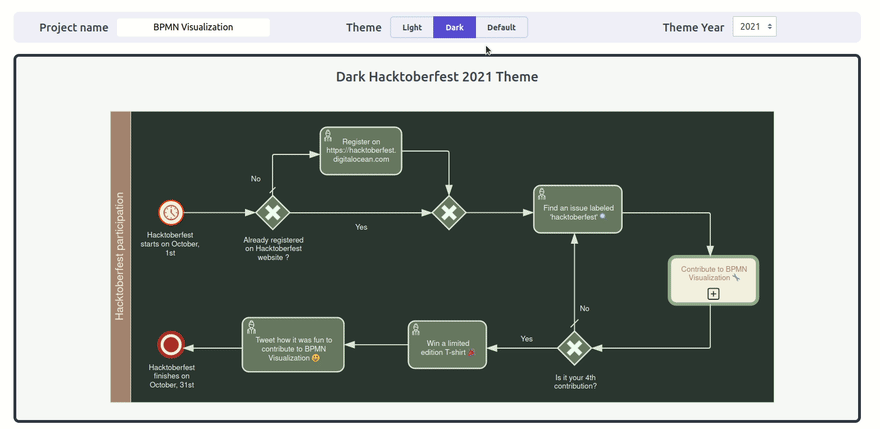Click the '4th contribution' gateway diamond
The width and height of the screenshot is (880, 429).
(575, 348)
